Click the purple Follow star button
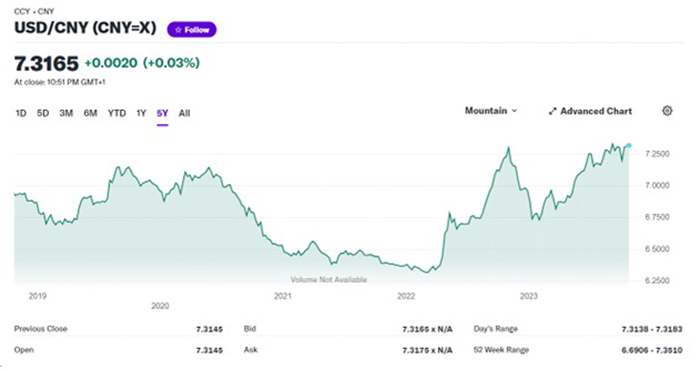Screen dimensions: 700x370 point(192,30)
